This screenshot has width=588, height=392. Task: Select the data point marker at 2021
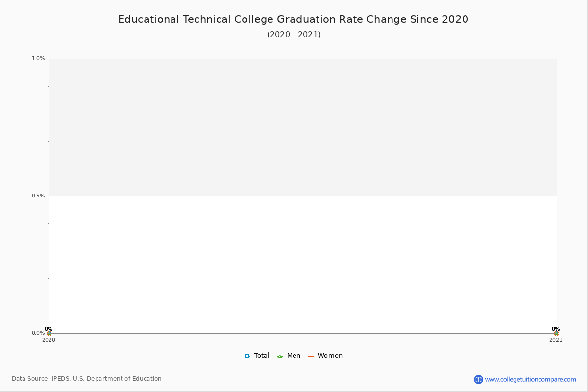pos(556,333)
